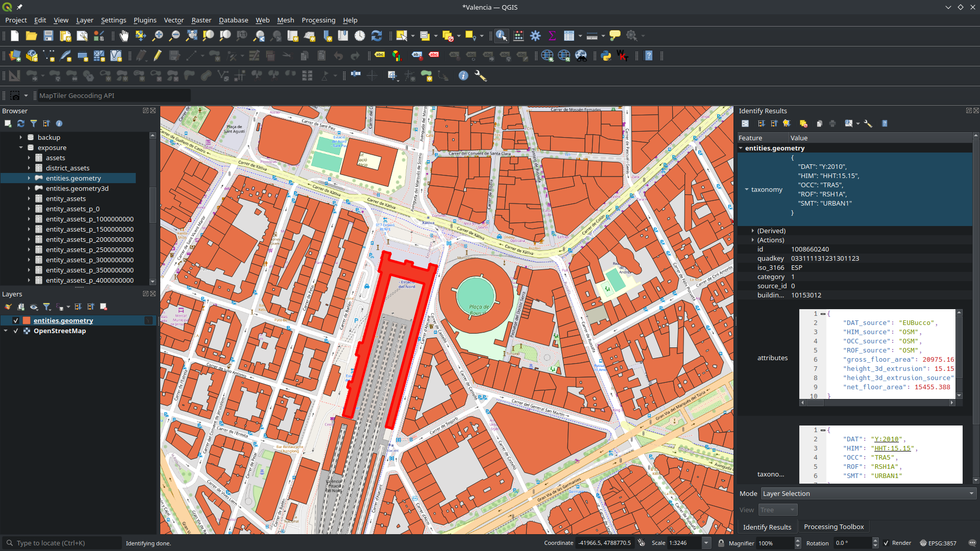Click wrench icon in lower toolbar
980x551 pixels.
480,76
